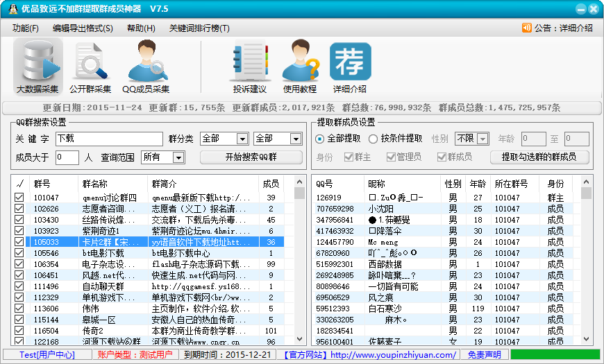Open the 关键词排行榜(T) menu

(199, 28)
